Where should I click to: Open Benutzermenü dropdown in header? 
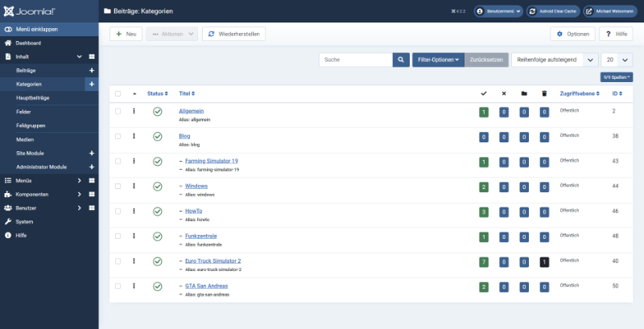(x=498, y=11)
